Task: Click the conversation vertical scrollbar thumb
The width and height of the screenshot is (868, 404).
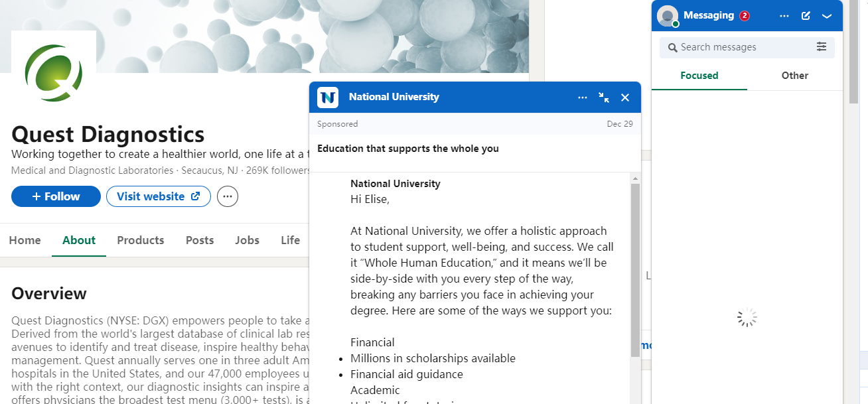Action: [x=635, y=270]
